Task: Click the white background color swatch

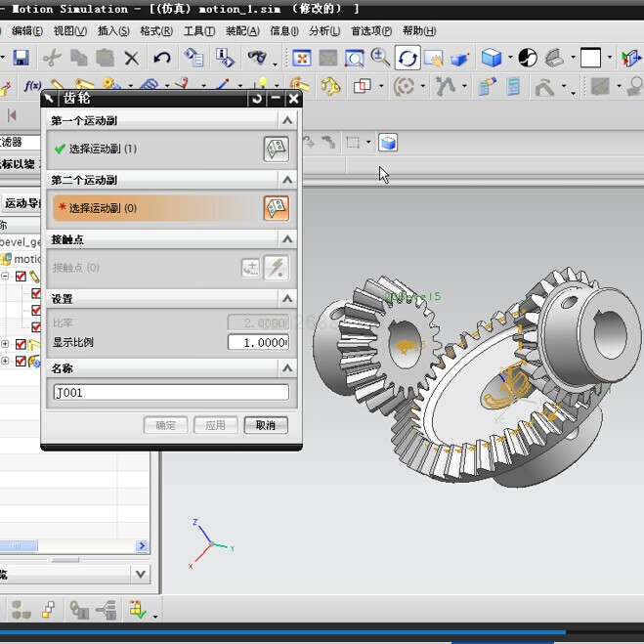Action: [x=590, y=59]
